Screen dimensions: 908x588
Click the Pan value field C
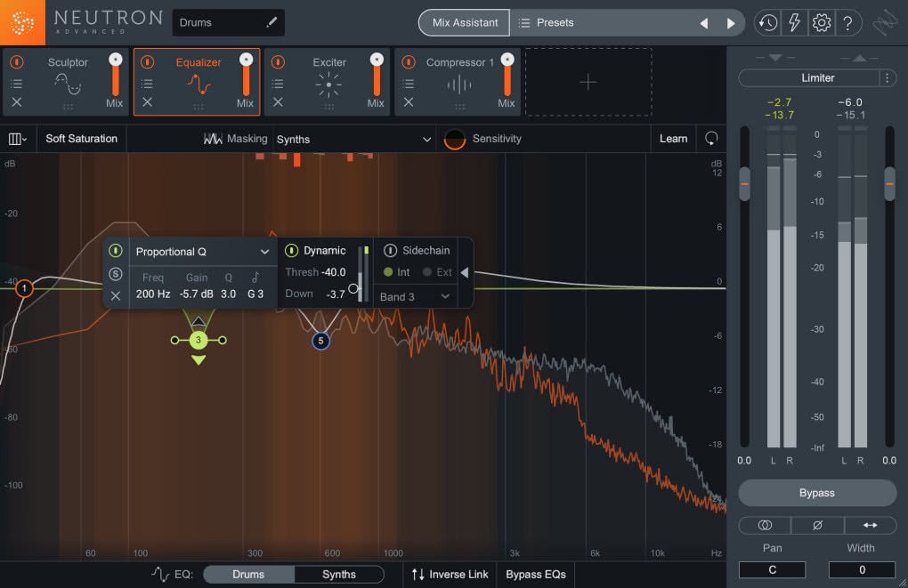point(772,569)
